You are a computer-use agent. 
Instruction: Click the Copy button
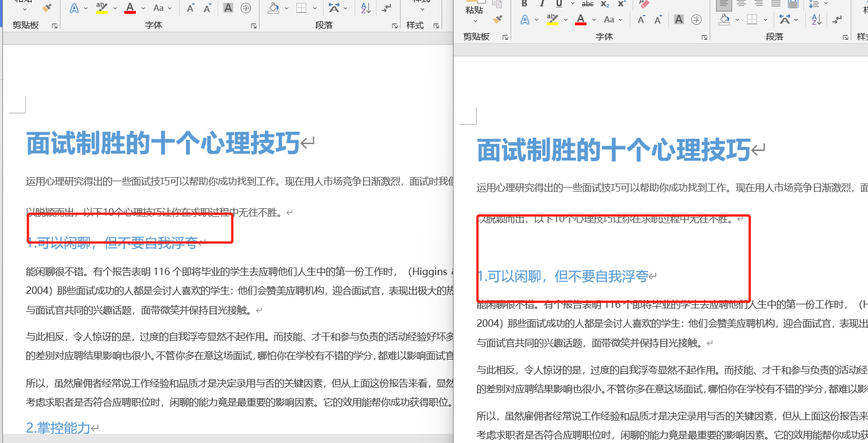[496, 3]
